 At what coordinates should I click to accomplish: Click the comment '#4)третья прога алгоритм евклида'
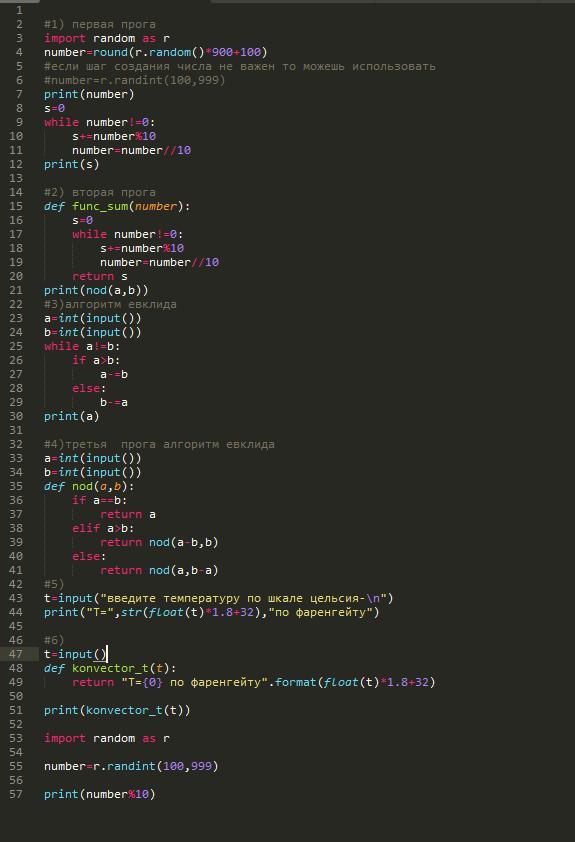[159, 445]
